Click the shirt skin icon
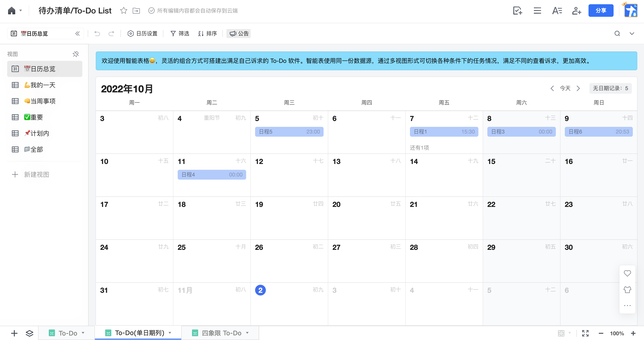644x340 pixels. [x=627, y=289]
